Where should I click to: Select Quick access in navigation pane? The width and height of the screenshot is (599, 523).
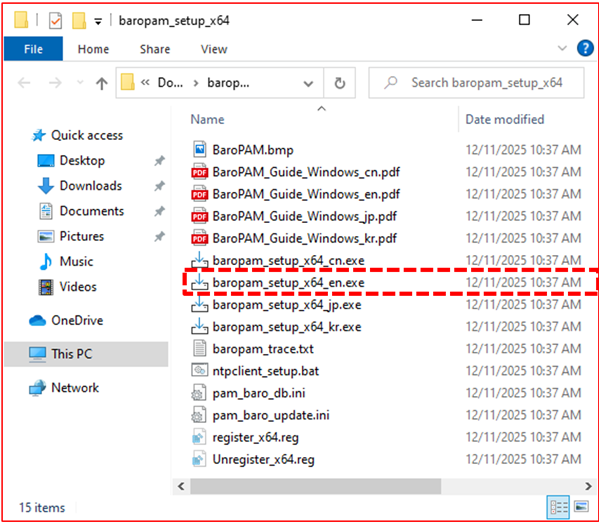coord(87,135)
